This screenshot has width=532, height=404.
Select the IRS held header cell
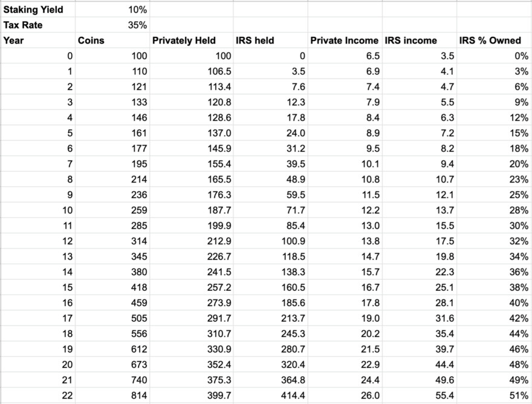(x=270, y=41)
